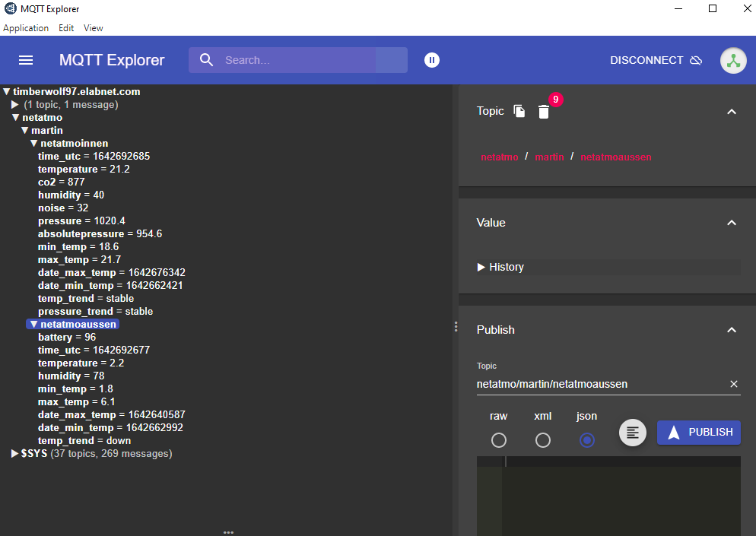Image resolution: width=756 pixels, height=536 pixels.
Task: Select the temp_trend = down row
Action: 84,440
